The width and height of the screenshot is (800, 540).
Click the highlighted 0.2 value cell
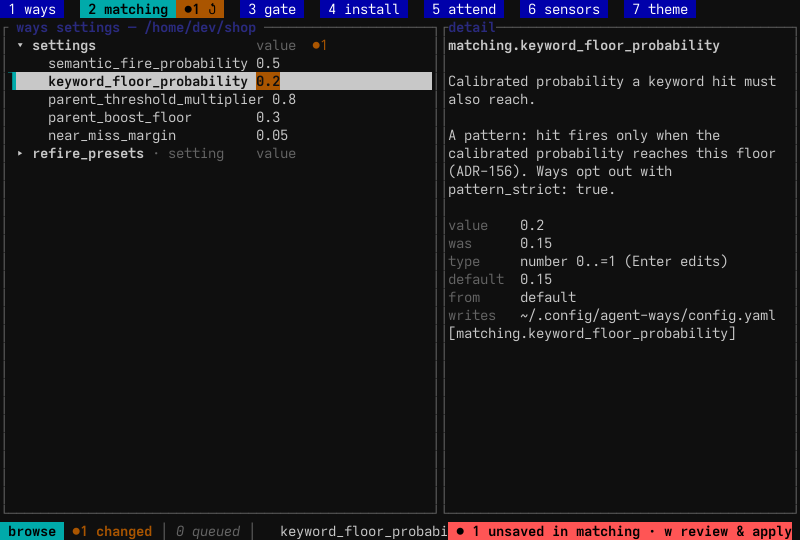pyautogui.click(x=268, y=81)
